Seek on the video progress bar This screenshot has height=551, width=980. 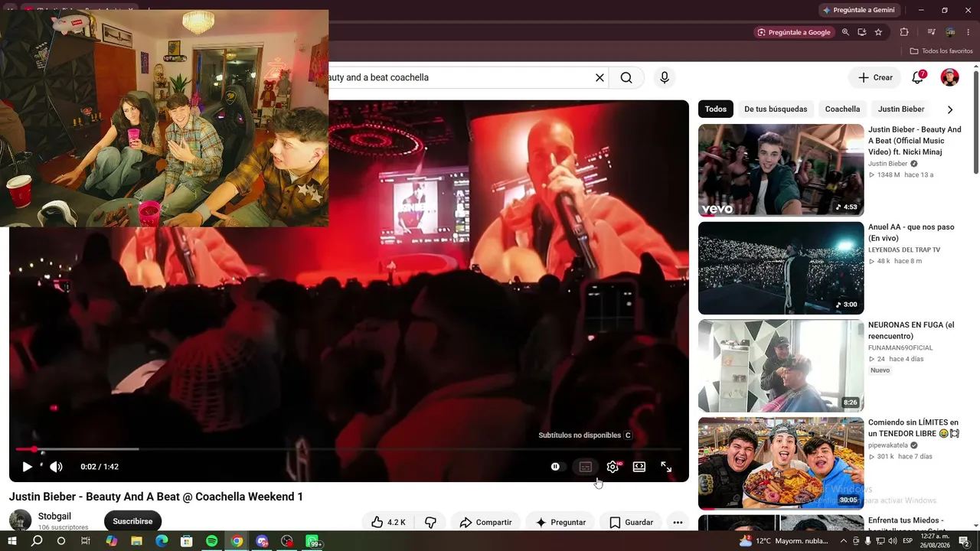[348, 449]
